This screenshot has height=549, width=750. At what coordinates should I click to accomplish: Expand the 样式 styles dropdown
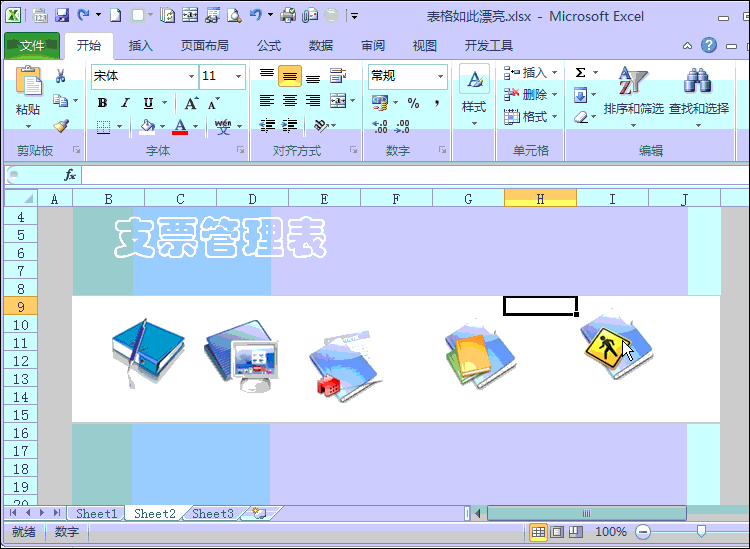coord(474,123)
